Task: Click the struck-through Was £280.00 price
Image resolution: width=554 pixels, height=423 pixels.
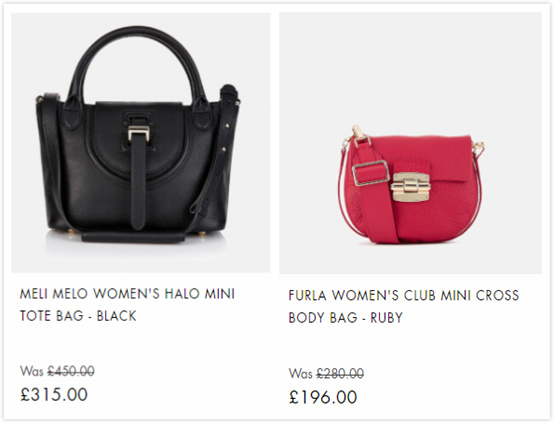Action: coord(326,373)
